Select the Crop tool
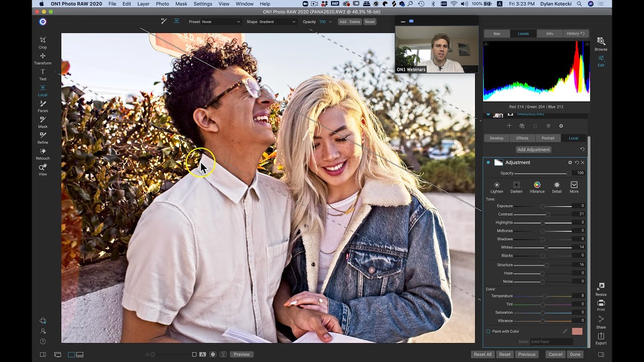 [x=43, y=42]
